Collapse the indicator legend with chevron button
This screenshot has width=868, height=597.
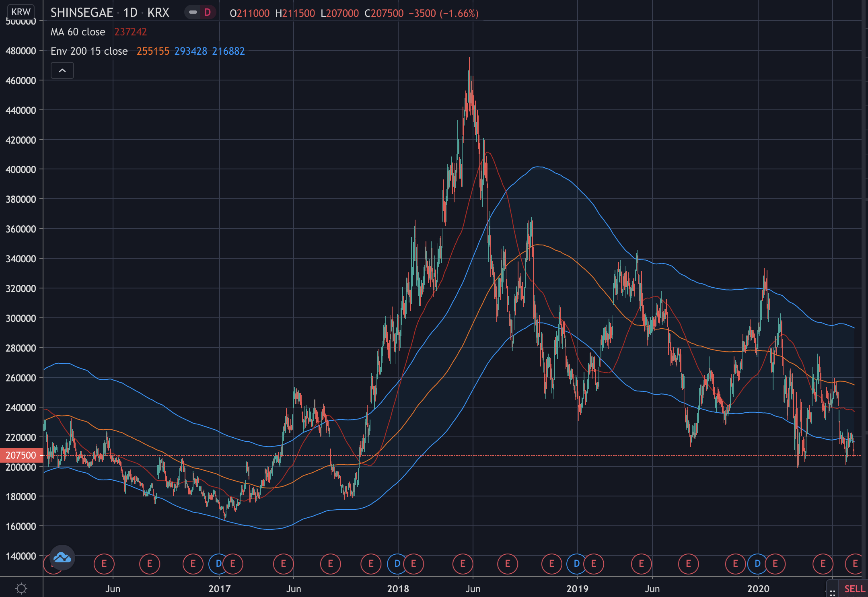(x=62, y=71)
